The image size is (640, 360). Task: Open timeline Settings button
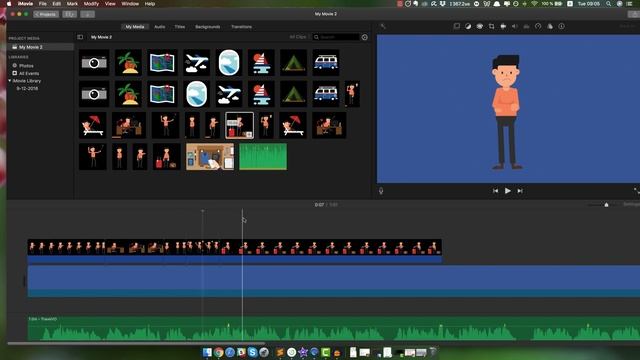pyautogui.click(x=631, y=204)
